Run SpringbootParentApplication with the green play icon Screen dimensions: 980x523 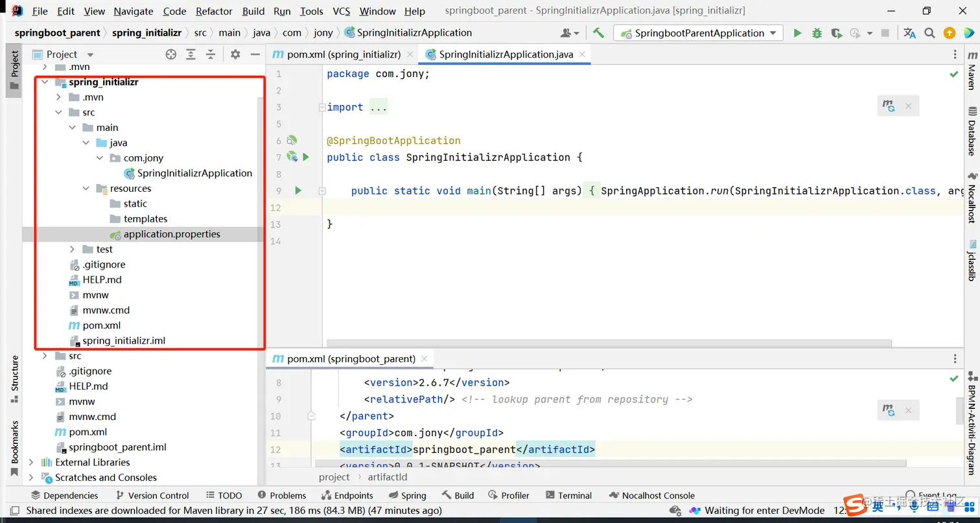tap(797, 33)
